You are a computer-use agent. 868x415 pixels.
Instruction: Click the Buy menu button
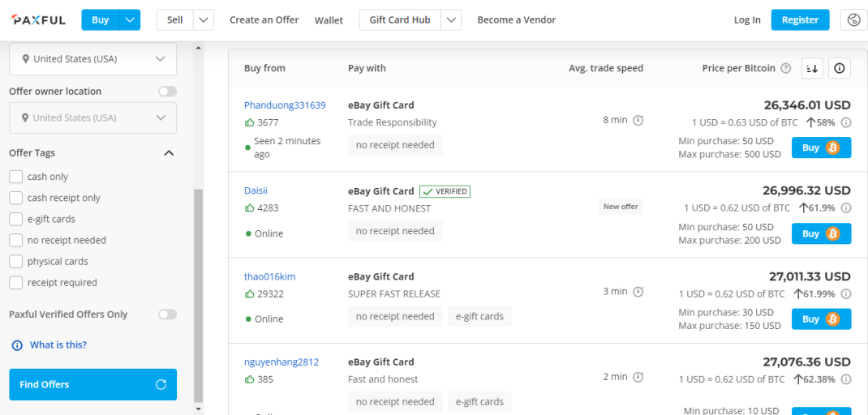click(101, 20)
